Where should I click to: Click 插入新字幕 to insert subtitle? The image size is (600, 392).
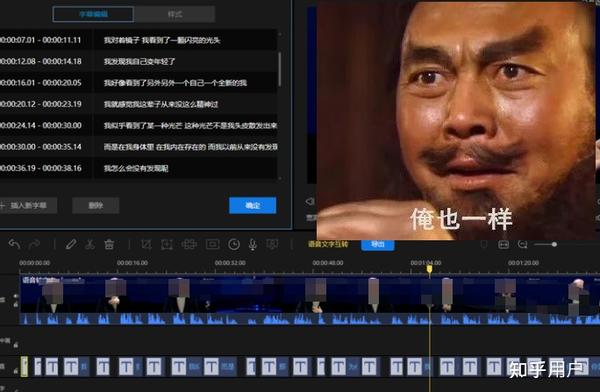pos(28,206)
